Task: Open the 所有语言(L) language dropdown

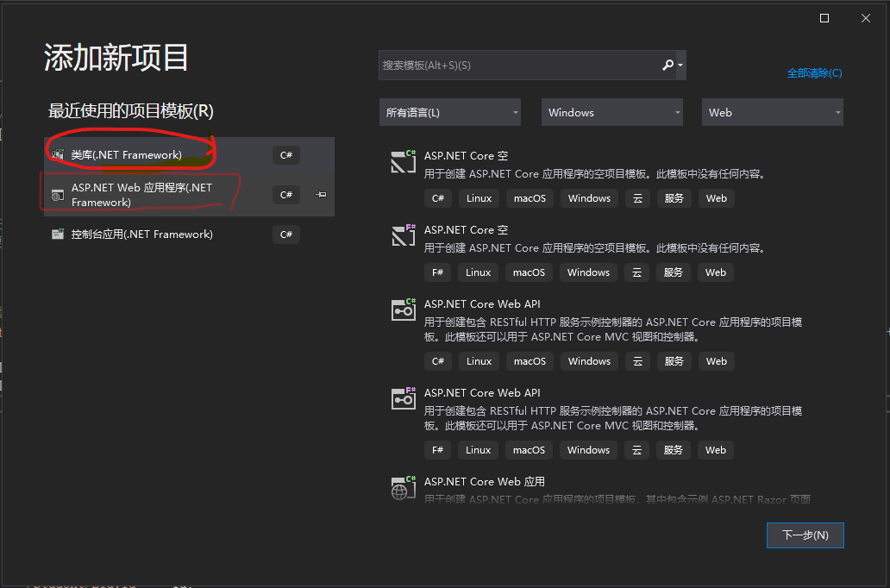Action: (x=450, y=112)
